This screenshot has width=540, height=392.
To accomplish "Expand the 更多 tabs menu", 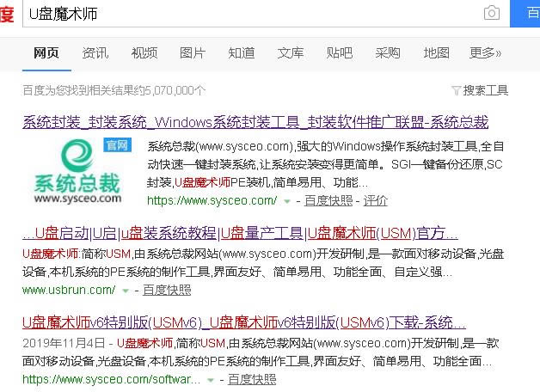I will click(x=485, y=53).
